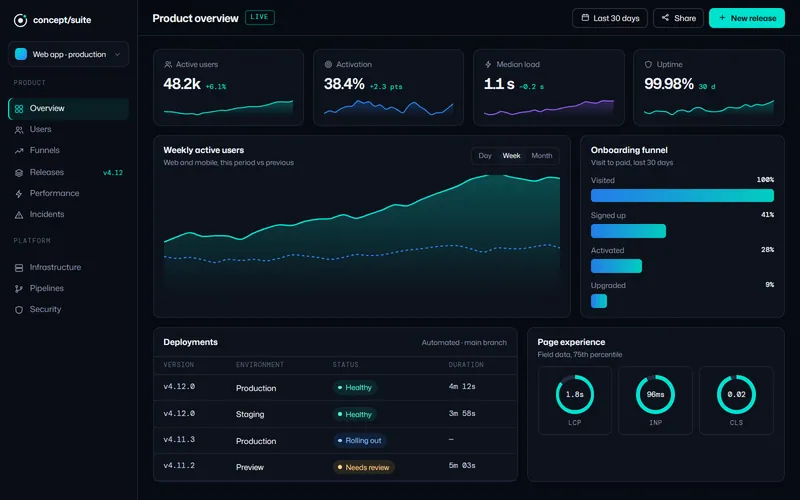Switch chart to Day view

click(x=485, y=156)
